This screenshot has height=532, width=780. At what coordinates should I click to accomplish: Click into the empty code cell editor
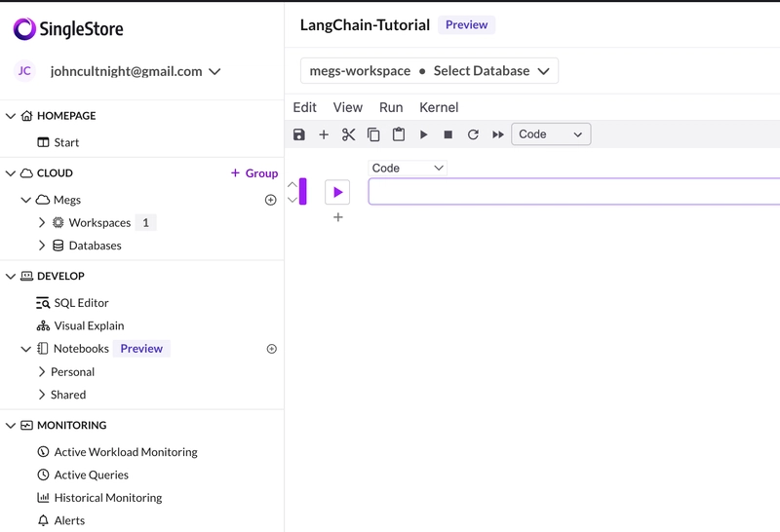click(x=574, y=191)
